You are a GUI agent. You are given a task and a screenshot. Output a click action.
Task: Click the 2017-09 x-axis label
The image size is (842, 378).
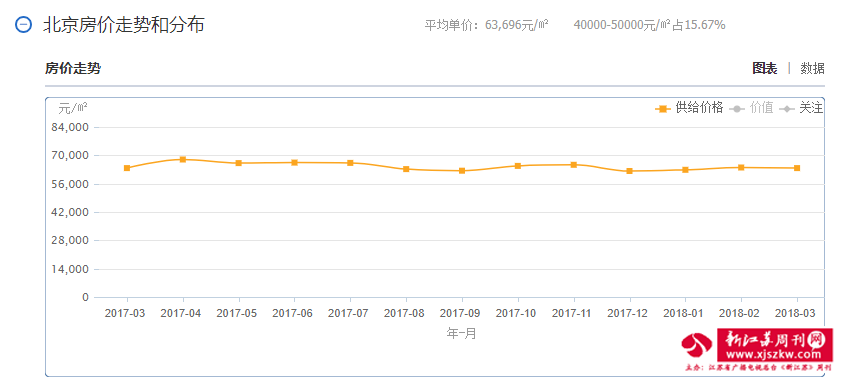click(x=460, y=312)
